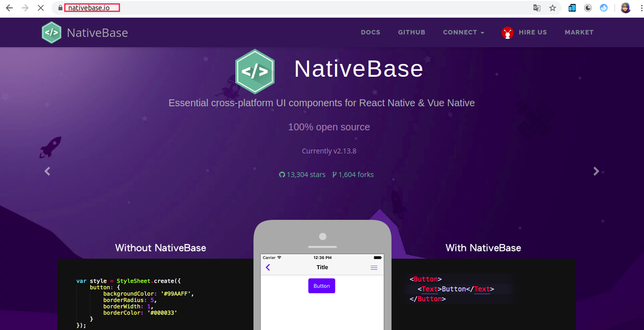The image size is (644, 330).
Task: Advance the carousel with the right chevron
Action: pyautogui.click(x=596, y=171)
